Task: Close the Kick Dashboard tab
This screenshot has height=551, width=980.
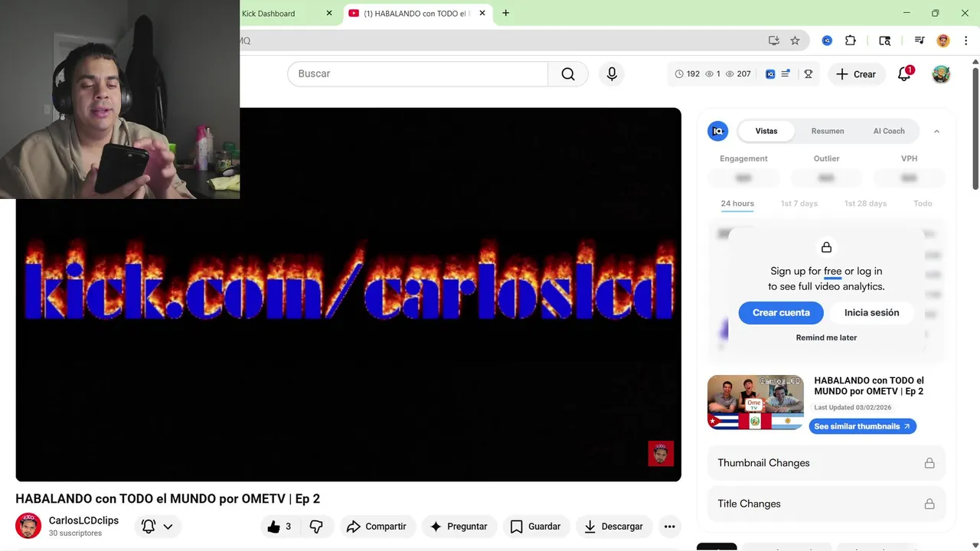Action: tap(329, 13)
